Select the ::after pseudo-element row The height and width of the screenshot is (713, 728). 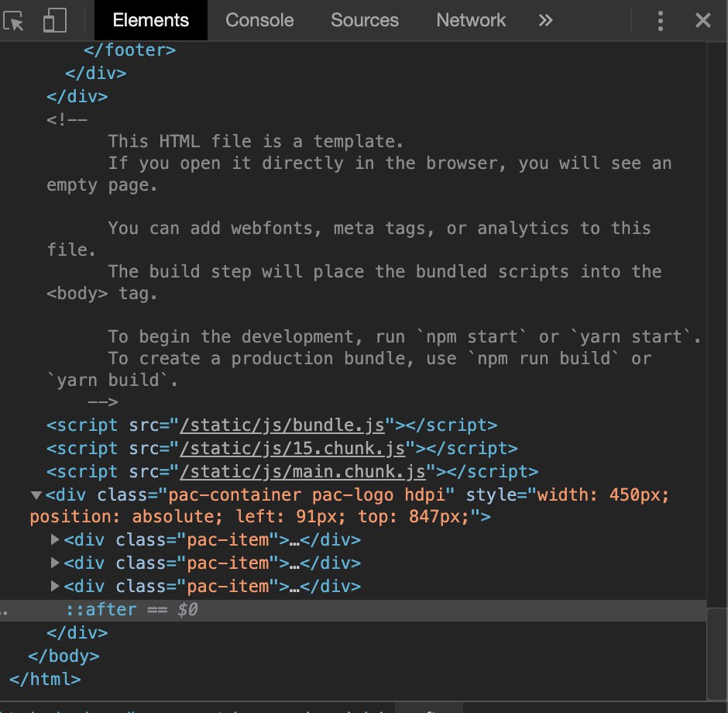(353, 610)
